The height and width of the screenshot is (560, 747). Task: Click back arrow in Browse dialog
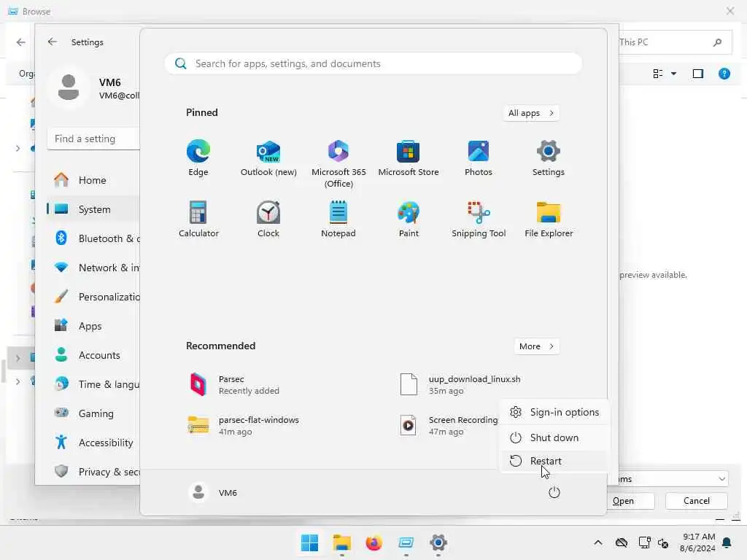pos(20,42)
